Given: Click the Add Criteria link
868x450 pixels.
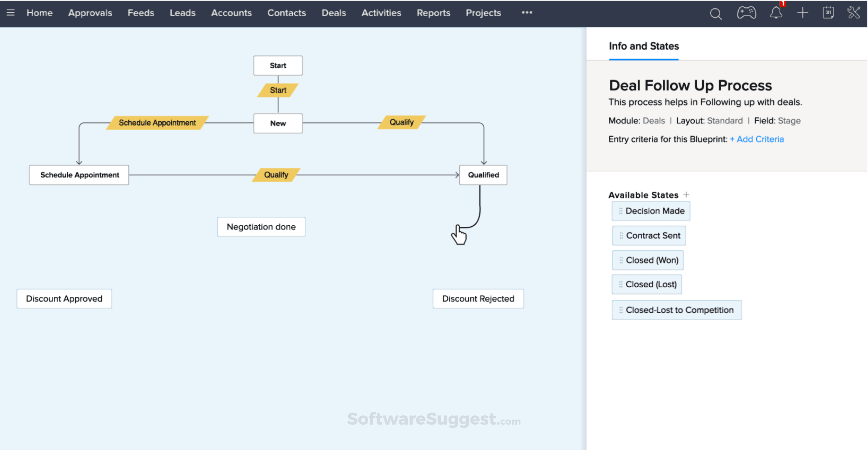Looking at the screenshot, I should click(x=757, y=139).
